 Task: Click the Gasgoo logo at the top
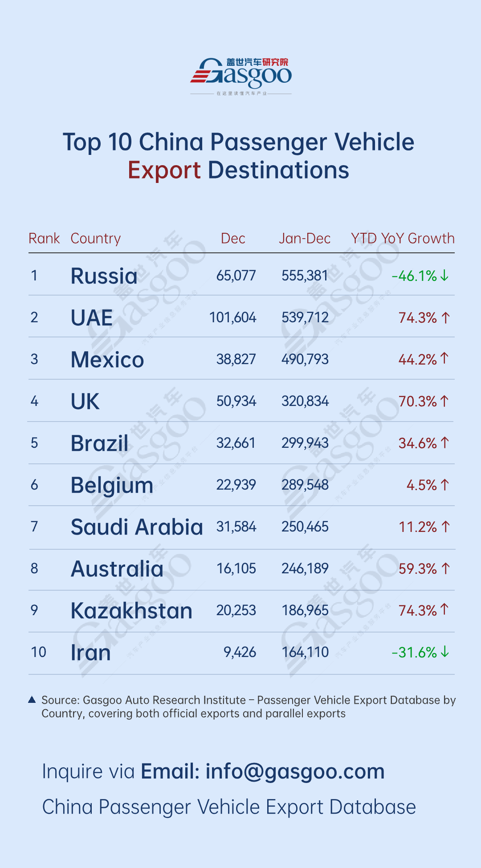pos(241,74)
